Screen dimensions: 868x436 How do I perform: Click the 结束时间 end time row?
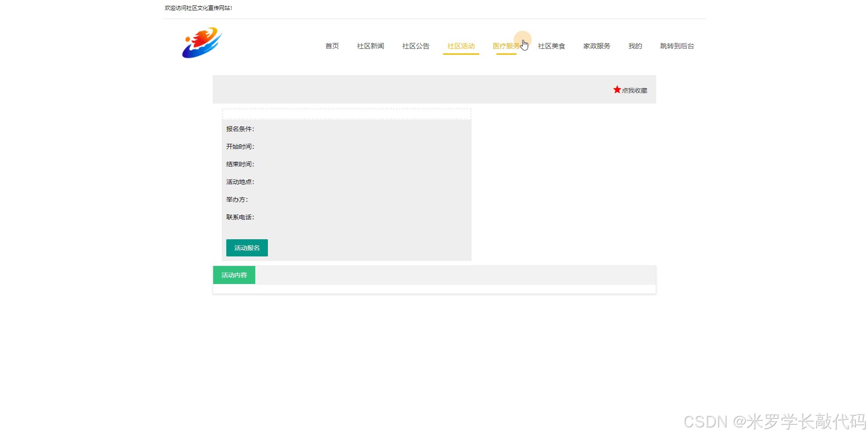[240, 164]
